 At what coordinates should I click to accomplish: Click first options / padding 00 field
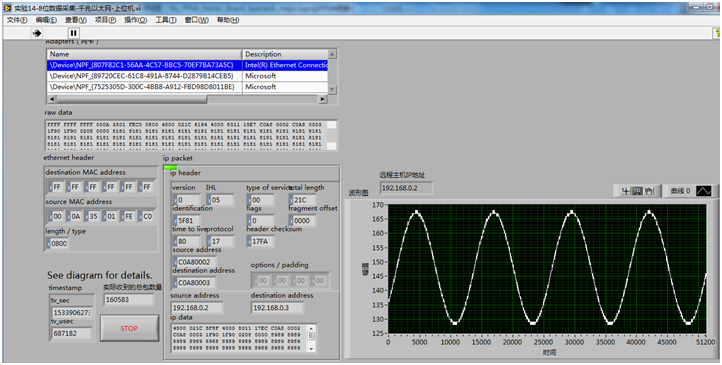pyautogui.click(x=261, y=280)
